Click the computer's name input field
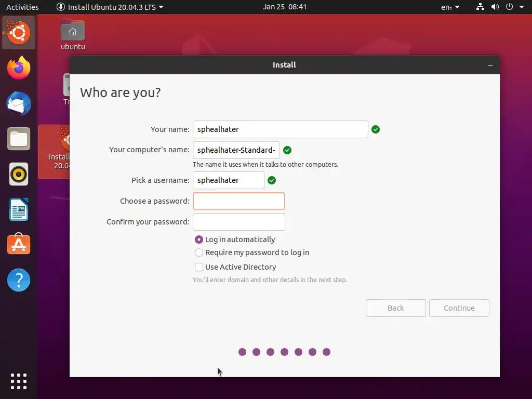 (x=236, y=150)
